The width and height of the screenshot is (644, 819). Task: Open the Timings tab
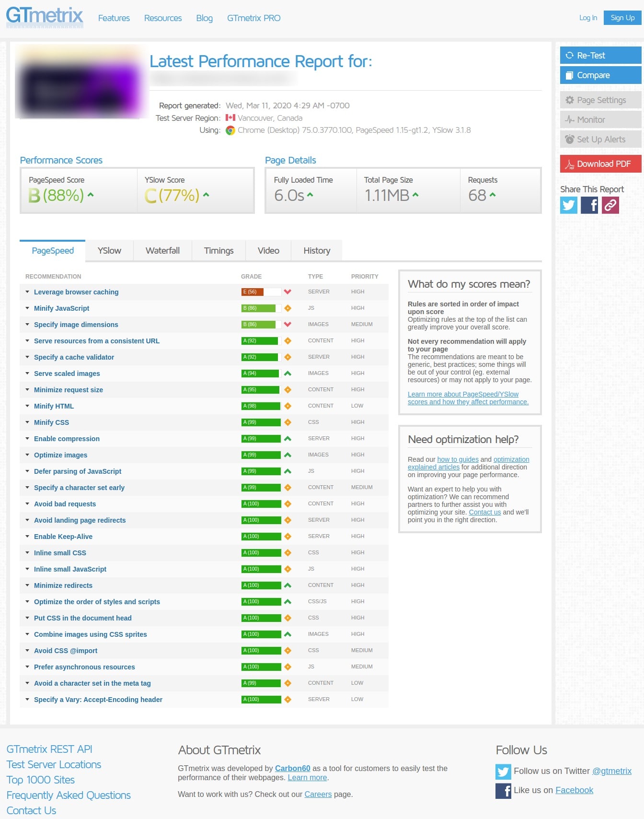coord(218,250)
